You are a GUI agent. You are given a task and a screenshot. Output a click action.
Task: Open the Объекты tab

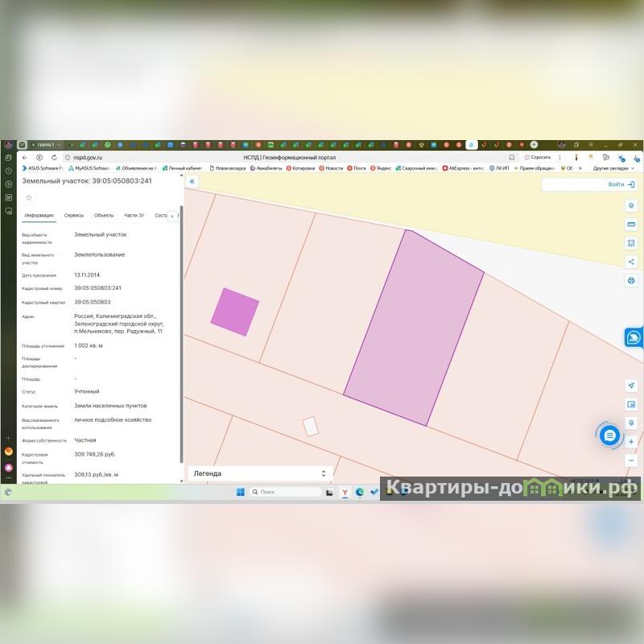click(x=104, y=216)
